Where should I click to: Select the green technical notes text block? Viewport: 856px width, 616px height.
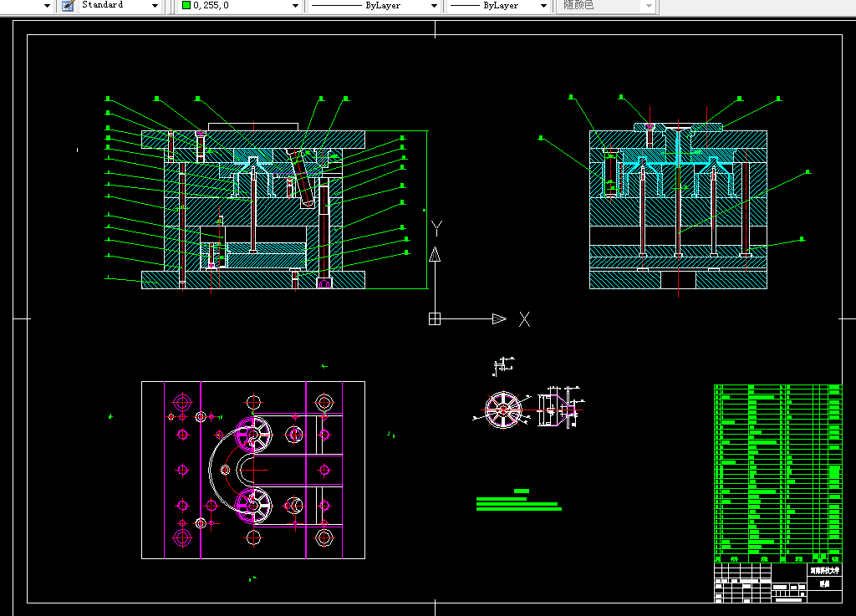click(x=518, y=501)
